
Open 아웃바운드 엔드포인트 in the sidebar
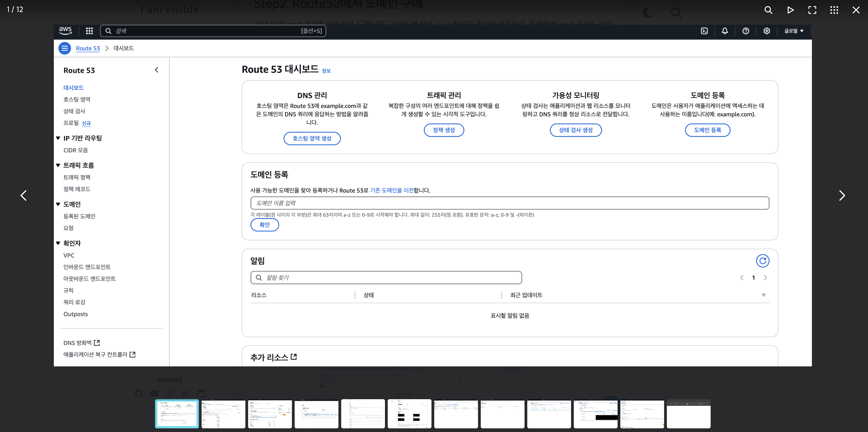[89, 278]
